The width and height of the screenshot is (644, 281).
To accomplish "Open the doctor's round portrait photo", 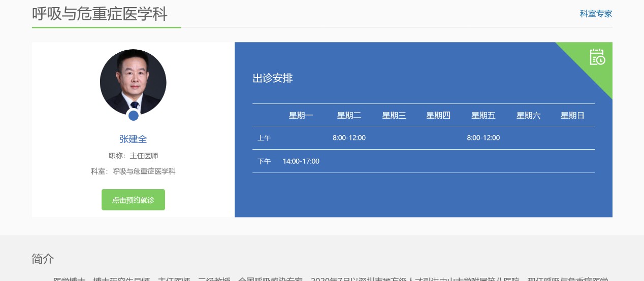I will [133, 82].
